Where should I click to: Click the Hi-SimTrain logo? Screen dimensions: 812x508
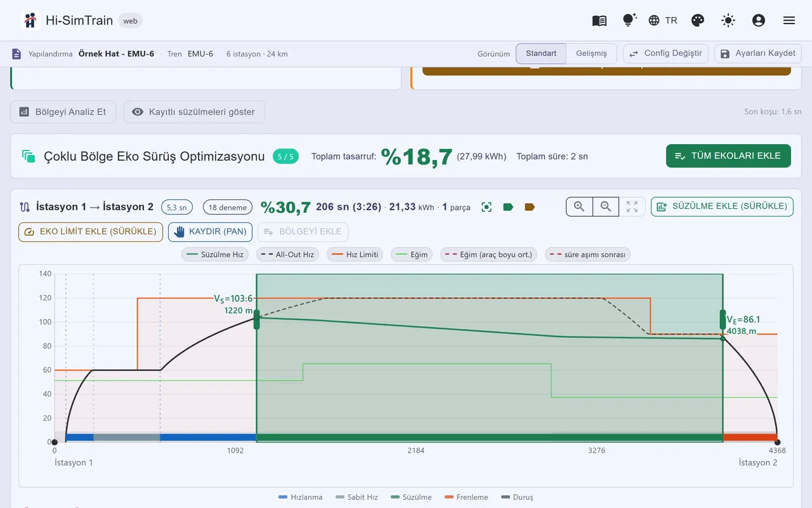tap(30, 20)
